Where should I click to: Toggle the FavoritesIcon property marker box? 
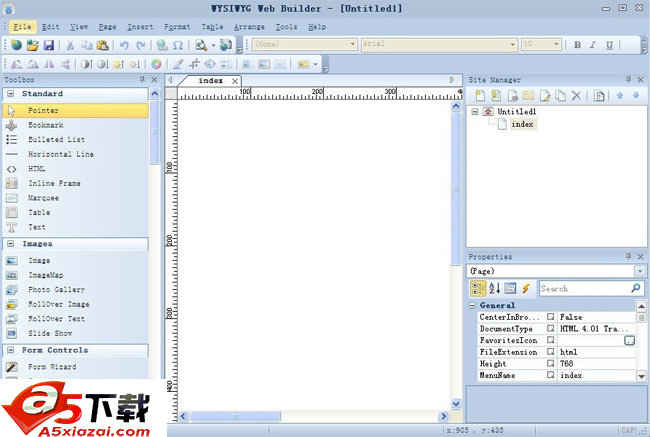click(551, 340)
